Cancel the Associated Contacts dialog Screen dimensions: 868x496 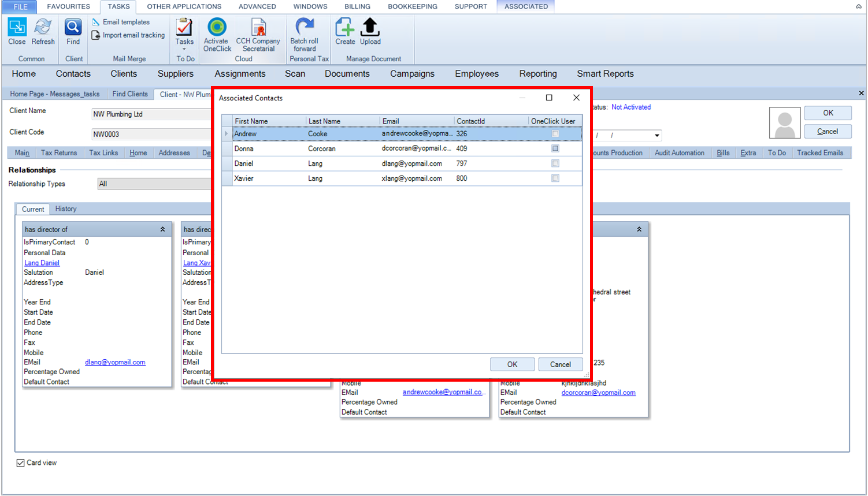pos(560,364)
